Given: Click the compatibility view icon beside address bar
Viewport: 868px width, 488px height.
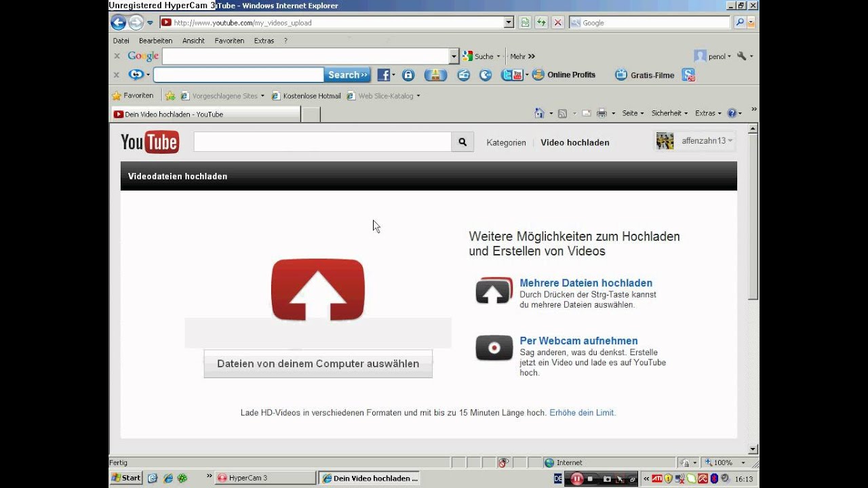Looking at the screenshot, I should click(x=524, y=22).
